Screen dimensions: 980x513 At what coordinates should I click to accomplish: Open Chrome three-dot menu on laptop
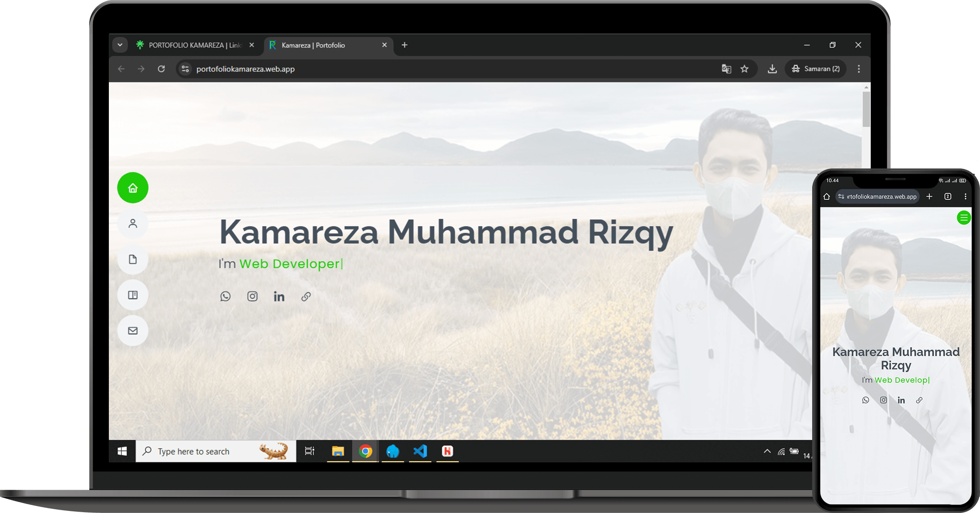pos(859,69)
